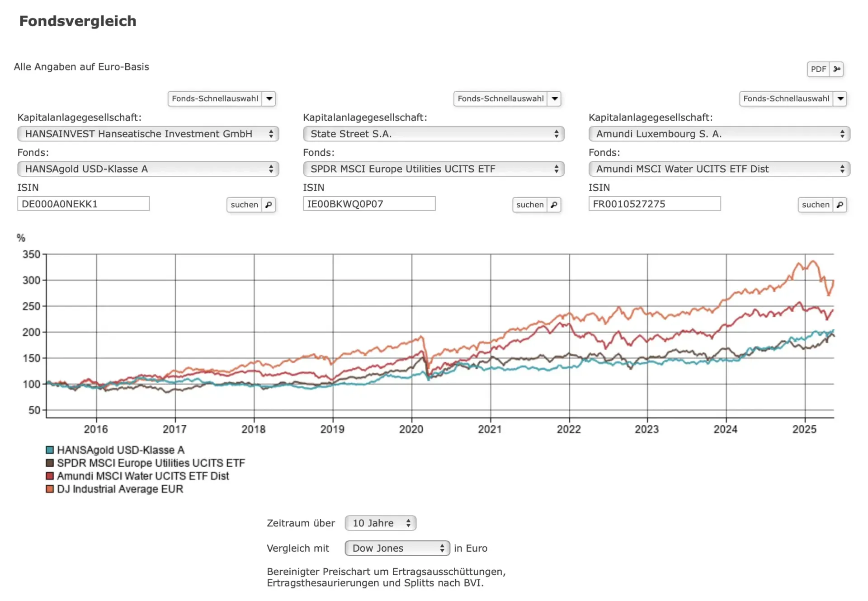Click the Fondsvergleich page heading

[78, 21]
